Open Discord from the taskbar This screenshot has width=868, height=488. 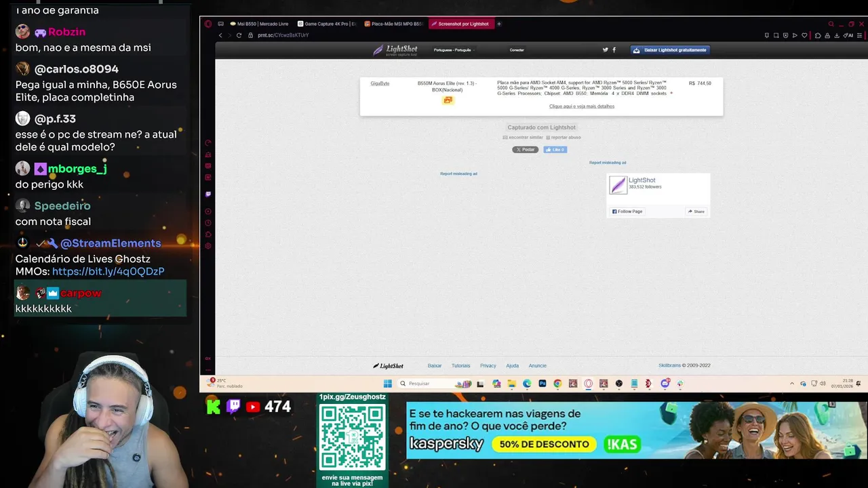point(665,384)
